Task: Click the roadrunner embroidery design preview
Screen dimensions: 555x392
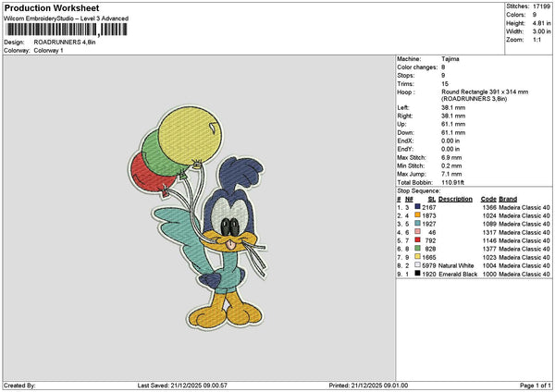Action: 197,217
